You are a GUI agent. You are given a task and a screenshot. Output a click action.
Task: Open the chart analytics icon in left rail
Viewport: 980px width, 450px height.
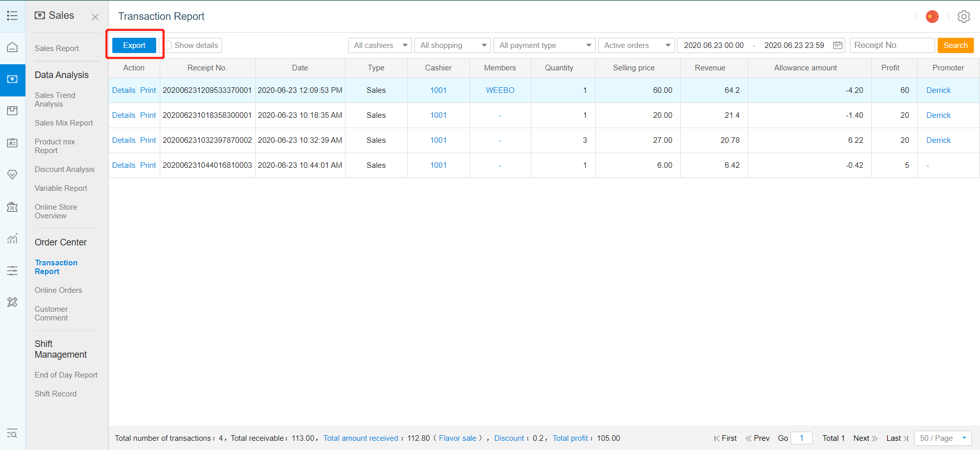[x=12, y=238]
